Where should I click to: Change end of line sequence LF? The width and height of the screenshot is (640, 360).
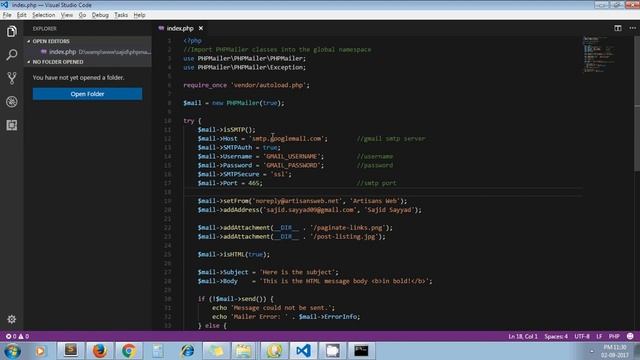pyautogui.click(x=599, y=336)
